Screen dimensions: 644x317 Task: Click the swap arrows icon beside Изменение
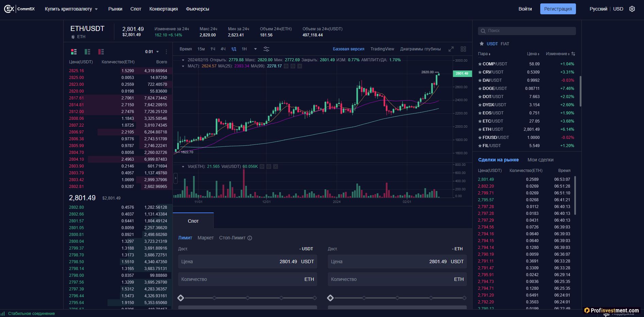pos(573,54)
